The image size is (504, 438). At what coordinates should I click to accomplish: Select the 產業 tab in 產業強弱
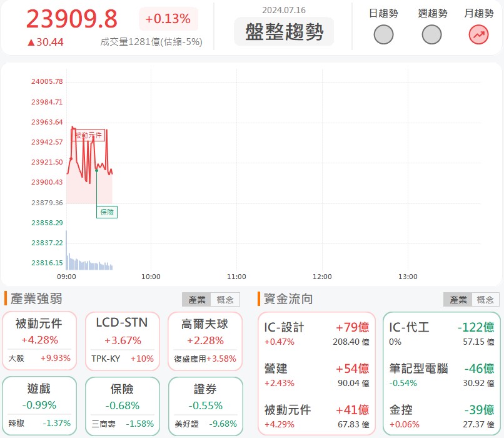pyautogui.click(x=196, y=299)
